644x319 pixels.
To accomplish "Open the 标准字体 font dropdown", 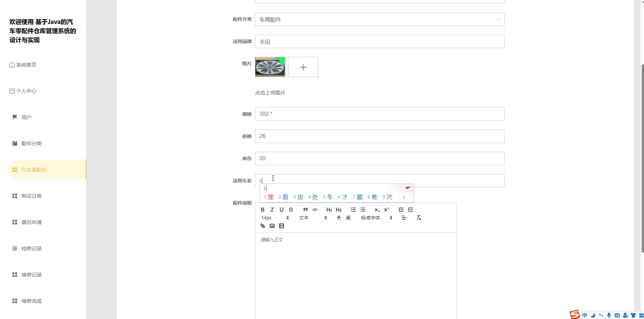I will (377, 218).
